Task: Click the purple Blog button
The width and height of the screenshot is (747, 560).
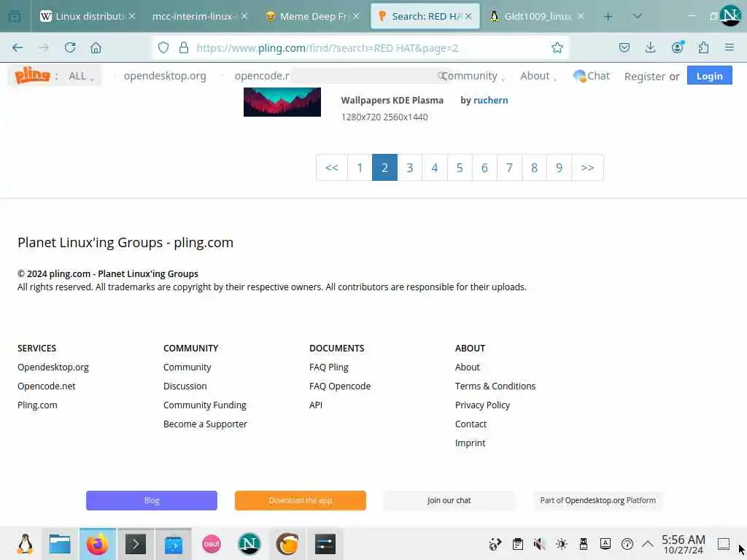Action: 152,500
